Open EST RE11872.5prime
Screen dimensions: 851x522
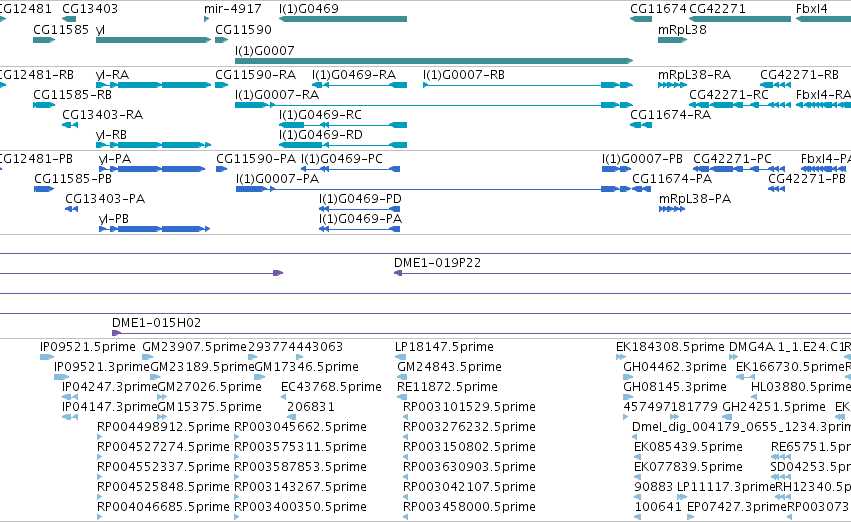(x=447, y=387)
